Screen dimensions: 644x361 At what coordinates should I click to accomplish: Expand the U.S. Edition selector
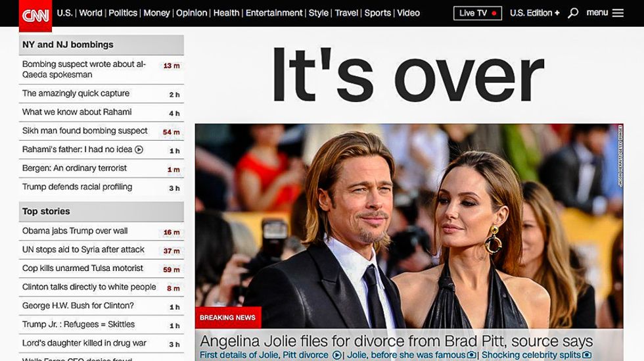tap(534, 13)
